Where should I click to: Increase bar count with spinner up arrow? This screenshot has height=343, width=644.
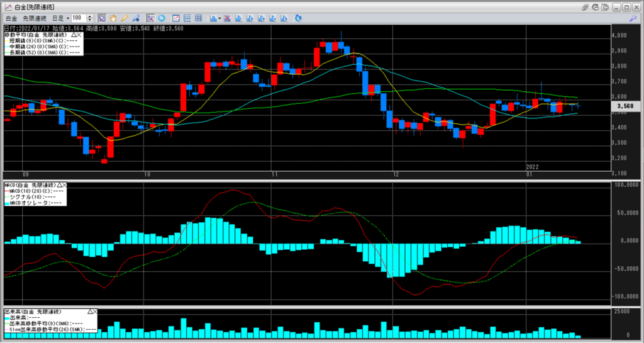(x=90, y=16)
